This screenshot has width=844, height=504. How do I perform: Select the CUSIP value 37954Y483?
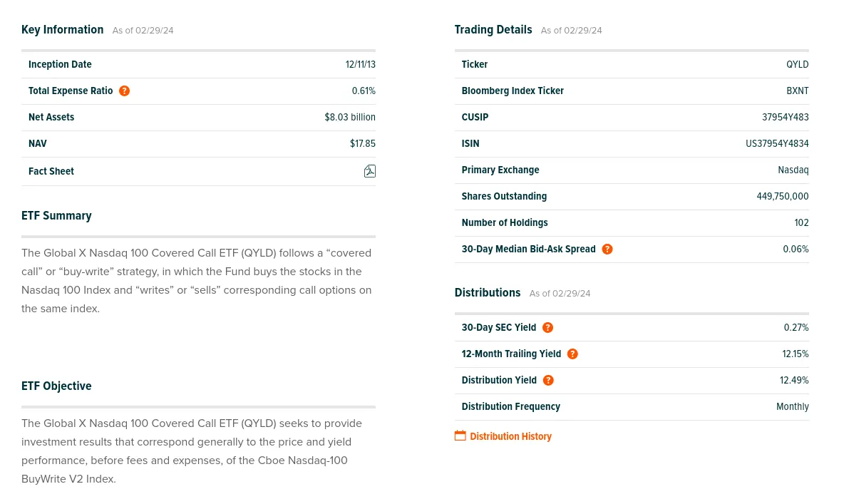(785, 118)
